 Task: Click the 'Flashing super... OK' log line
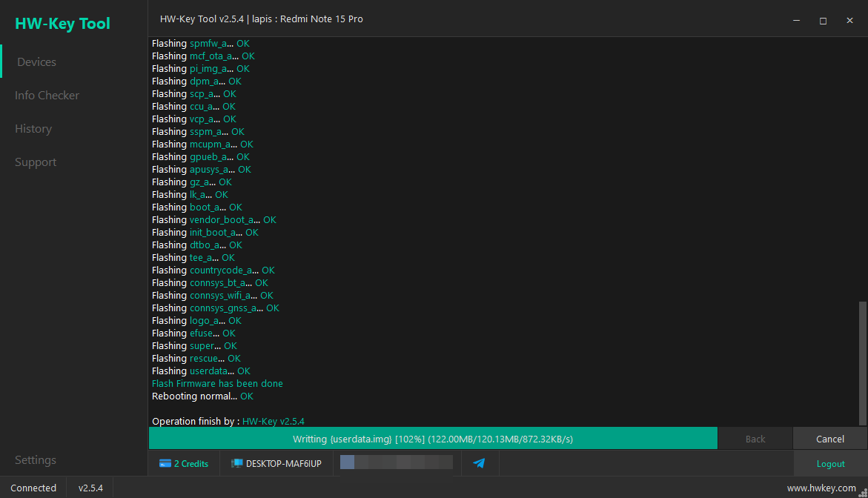tap(194, 346)
